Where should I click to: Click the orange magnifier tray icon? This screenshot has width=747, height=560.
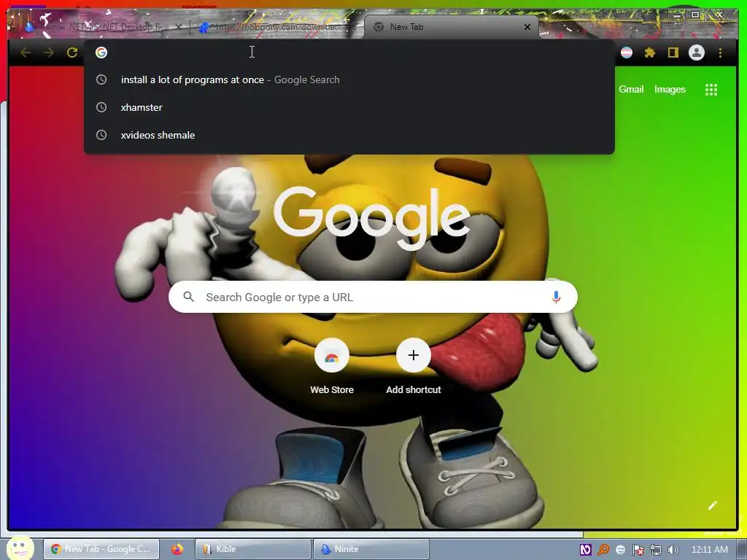click(x=603, y=550)
